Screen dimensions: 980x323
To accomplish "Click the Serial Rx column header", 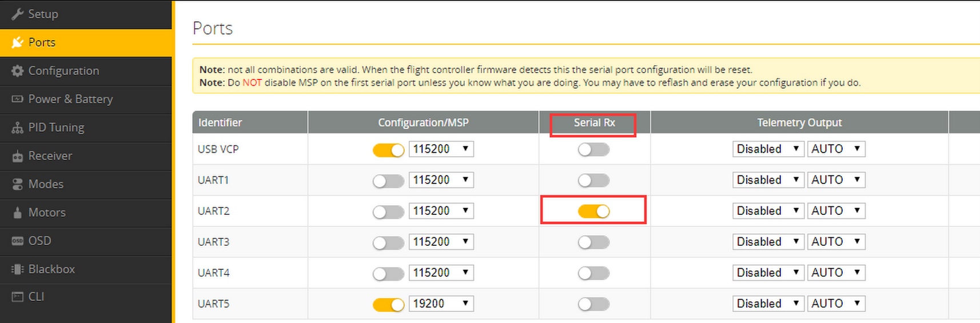I will (x=594, y=122).
